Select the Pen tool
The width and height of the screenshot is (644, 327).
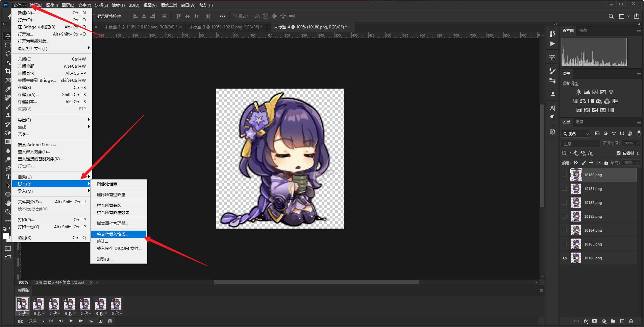pos(8,168)
